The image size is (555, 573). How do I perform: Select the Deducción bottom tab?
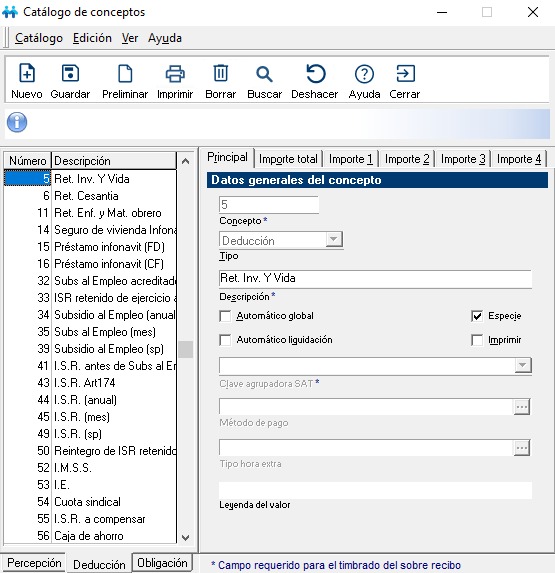[99, 564]
